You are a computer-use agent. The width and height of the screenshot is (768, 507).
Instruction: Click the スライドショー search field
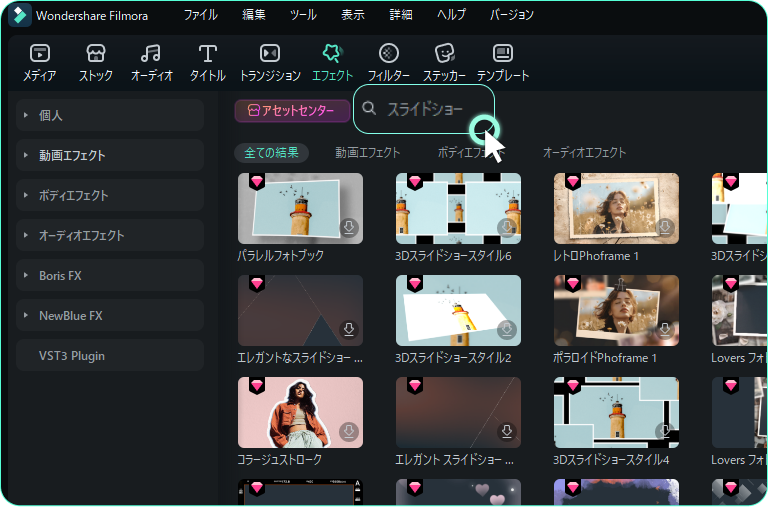(x=424, y=109)
